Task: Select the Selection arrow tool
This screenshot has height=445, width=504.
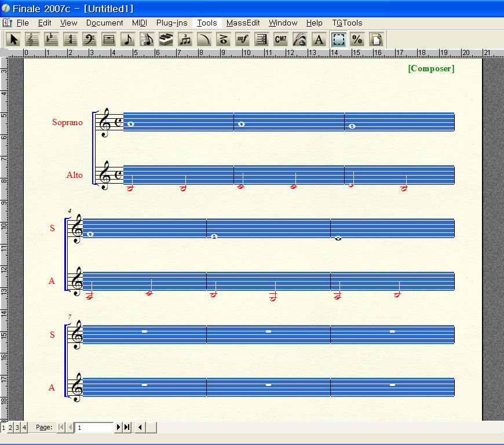Action: (x=14, y=39)
